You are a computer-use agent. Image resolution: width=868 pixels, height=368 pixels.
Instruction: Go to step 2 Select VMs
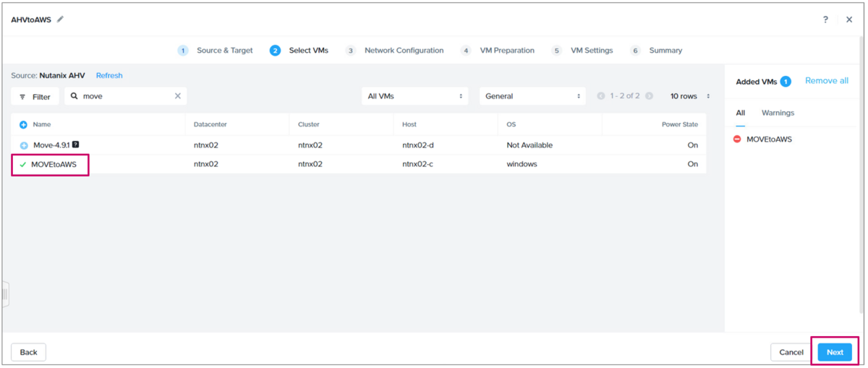click(299, 51)
